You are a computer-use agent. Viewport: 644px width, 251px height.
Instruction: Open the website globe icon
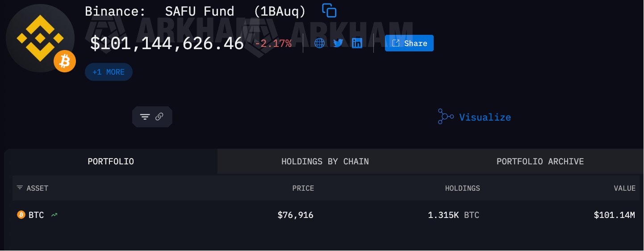point(319,43)
